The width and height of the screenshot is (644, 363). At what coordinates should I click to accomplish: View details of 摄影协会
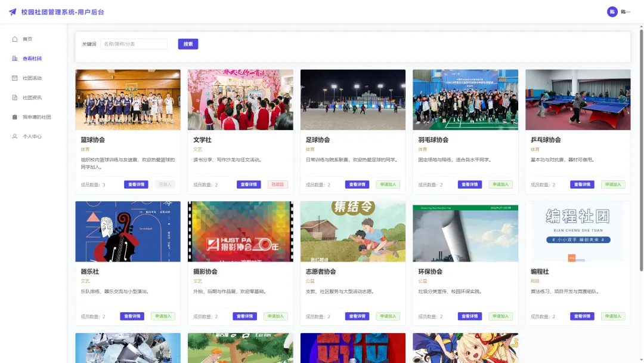pyautogui.click(x=245, y=316)
